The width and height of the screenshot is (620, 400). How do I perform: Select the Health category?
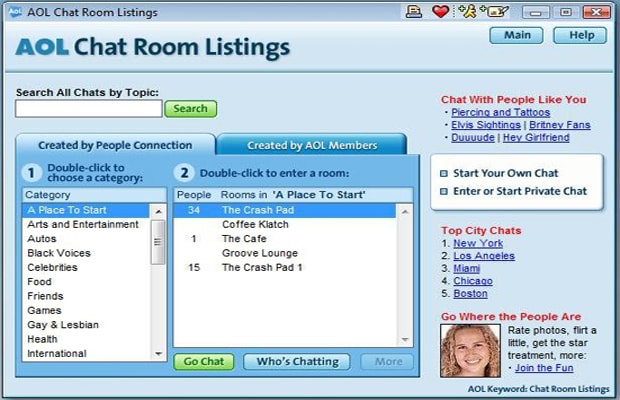(x=86, y=339)
